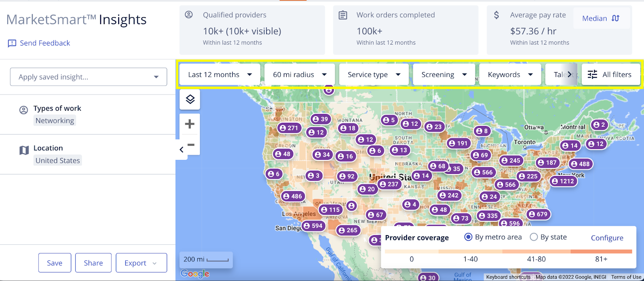Collapse the left sidebar panel arrow

point(182,150)
